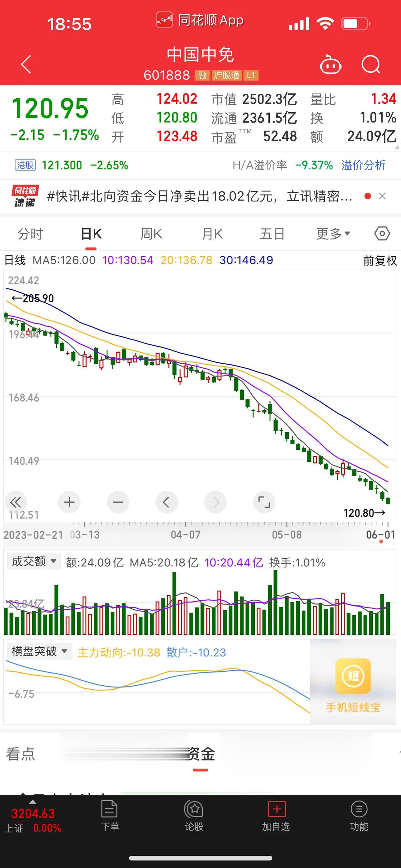
Task: Tap the 港股 tag
Action: (25, 165)
